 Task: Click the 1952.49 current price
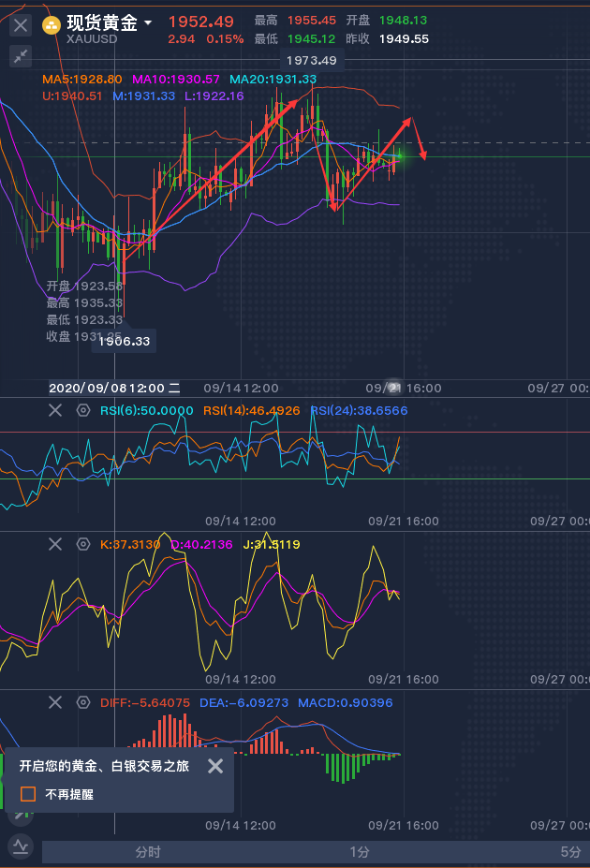(201, 22)
